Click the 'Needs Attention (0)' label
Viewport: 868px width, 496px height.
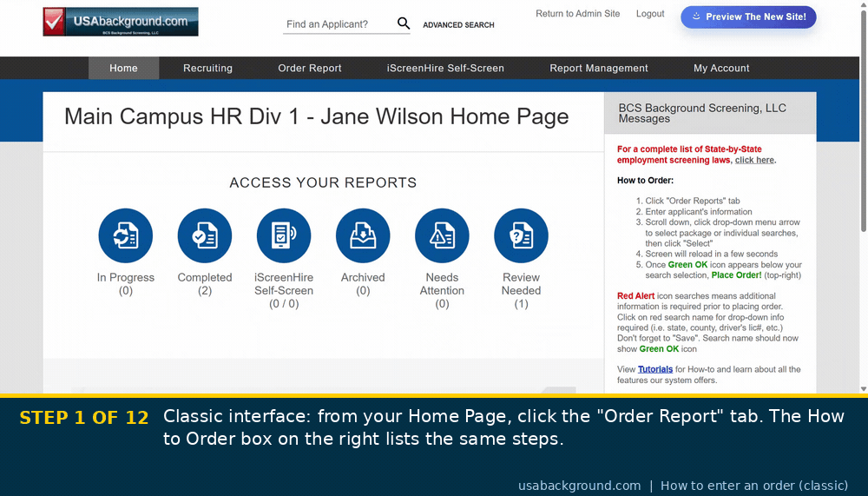tap(443, 290)
